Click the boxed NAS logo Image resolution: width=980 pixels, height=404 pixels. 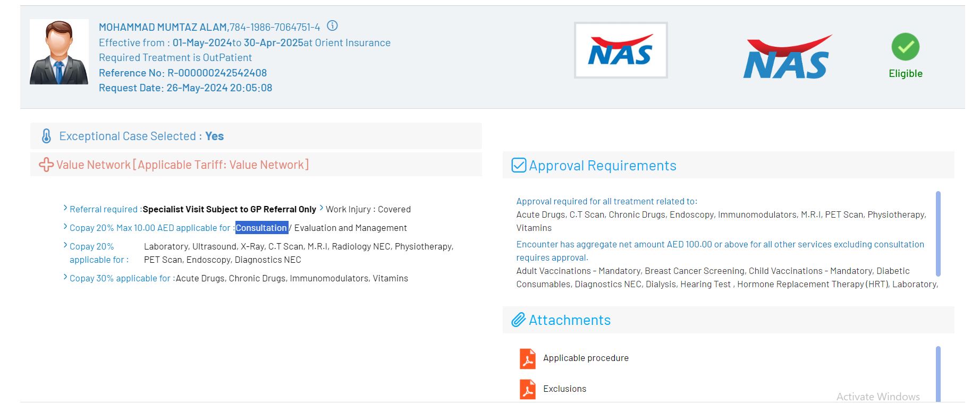coord(621,50)
